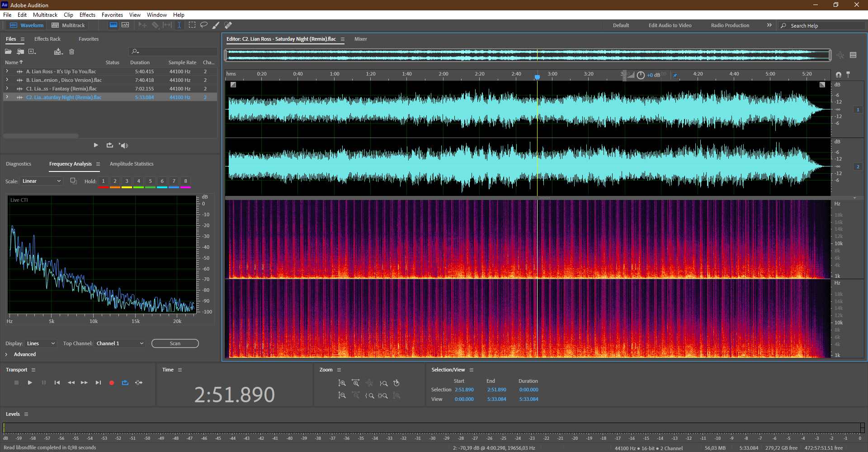This screenshot has height=452, width=868.
Task: Click the HUD volume knob
Action: coord(641,75)
